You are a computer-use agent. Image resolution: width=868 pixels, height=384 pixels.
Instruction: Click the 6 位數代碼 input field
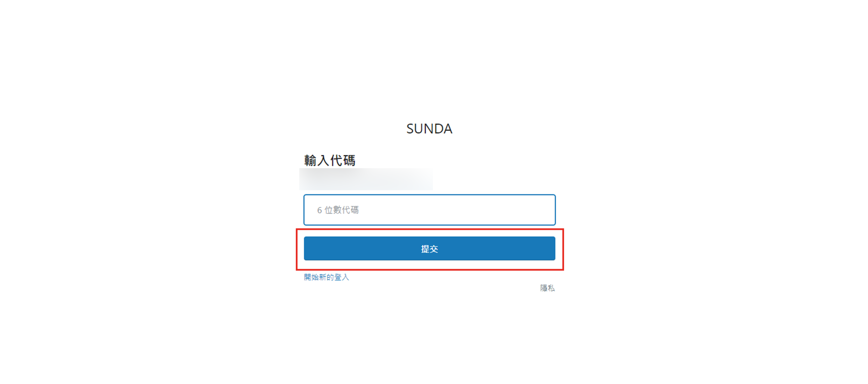tap(429, 210)
